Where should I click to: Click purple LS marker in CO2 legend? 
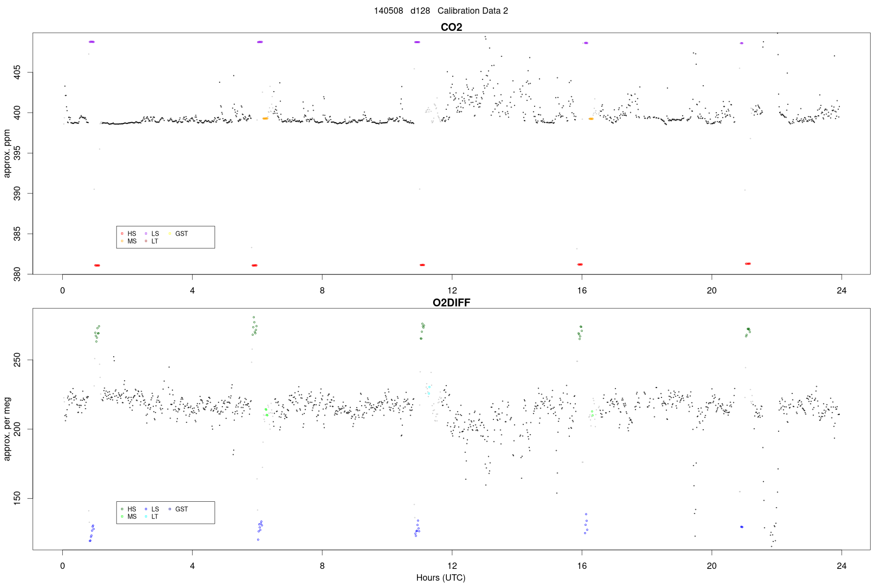(x=146, y=234)
